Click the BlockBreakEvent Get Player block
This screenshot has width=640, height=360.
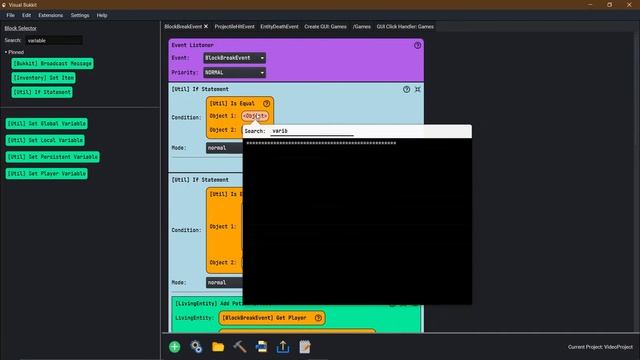(272, 318)
